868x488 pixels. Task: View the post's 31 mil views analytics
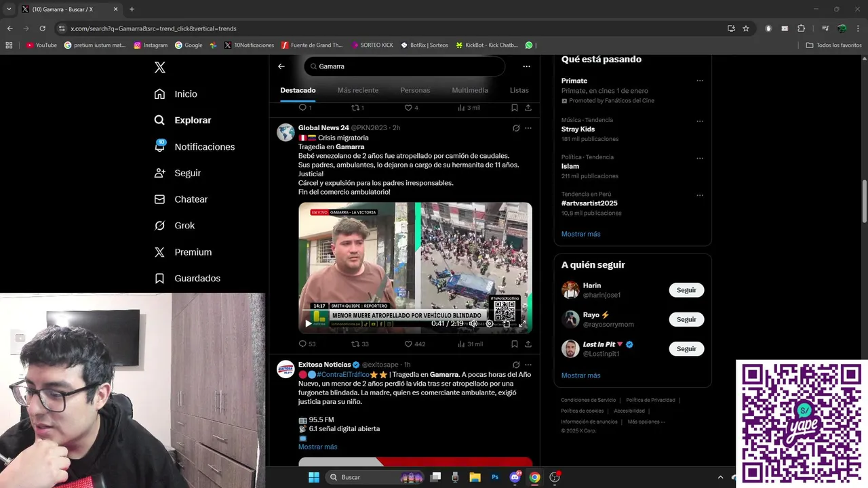coord(471,344)
